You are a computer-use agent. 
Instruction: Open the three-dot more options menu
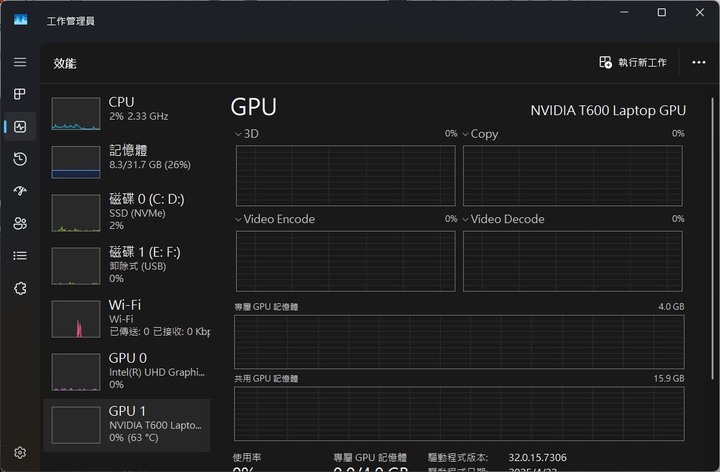698,62
